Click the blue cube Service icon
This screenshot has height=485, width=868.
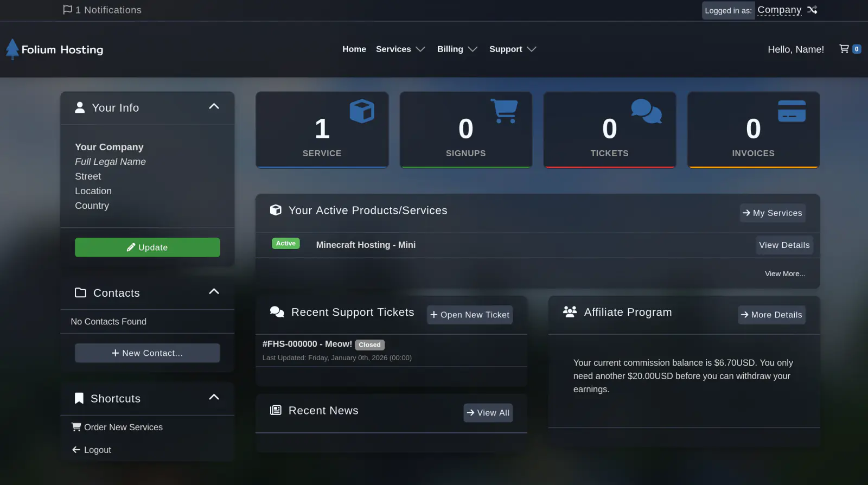(x=362, y=111)
